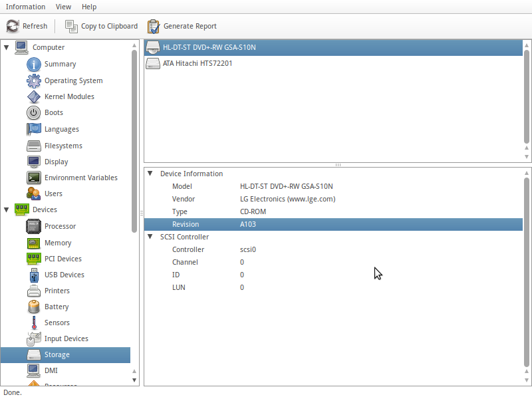The image size is (532, 399).
Task: Select the Channel row label
Action: 185,262
